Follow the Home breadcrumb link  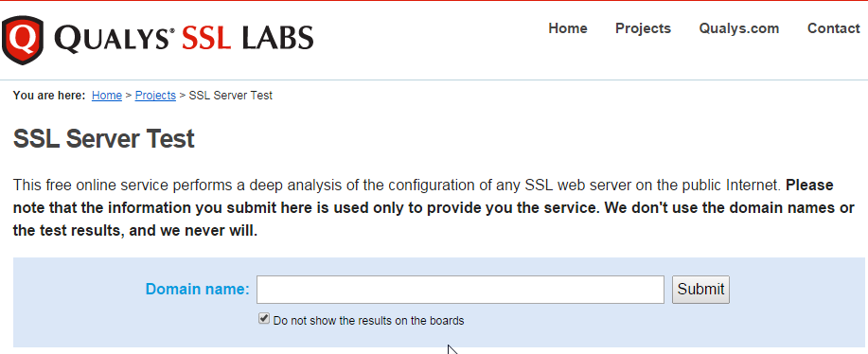click(x=107, y=96)
